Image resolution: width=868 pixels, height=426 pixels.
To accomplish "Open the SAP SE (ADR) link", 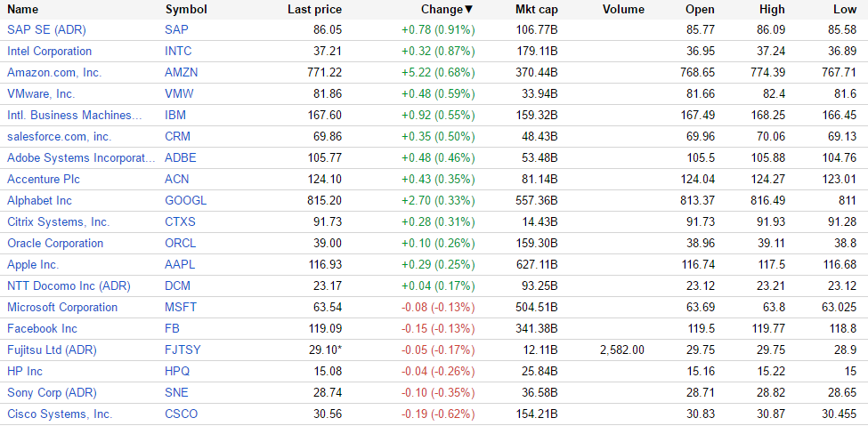I will pos(46,29).
